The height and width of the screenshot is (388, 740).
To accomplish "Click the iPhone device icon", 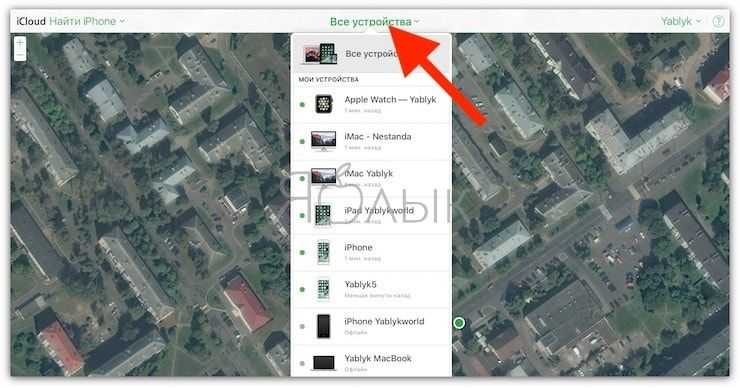I will [x=323, y=252].
